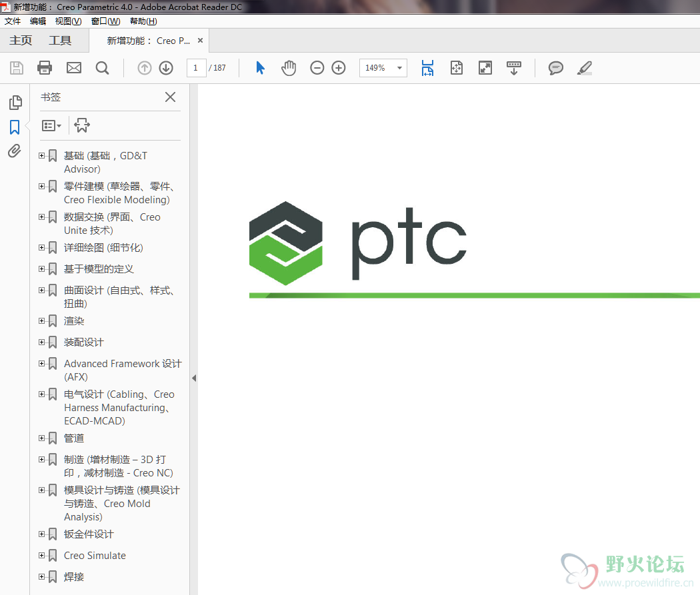Screen dimensions: 700x595
Task: Expand the 管道 bookmark
Action: (x=41, y=438)
